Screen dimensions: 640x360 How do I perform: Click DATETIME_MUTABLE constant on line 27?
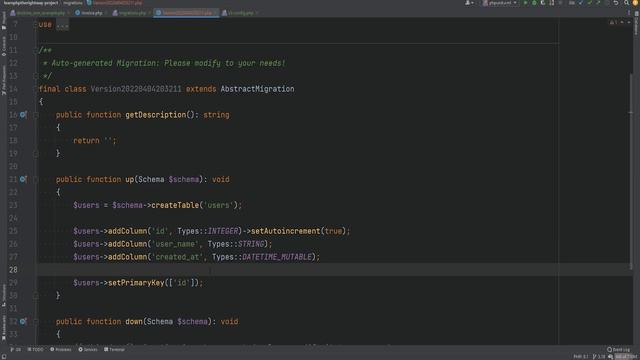click(x=277, y=257)
